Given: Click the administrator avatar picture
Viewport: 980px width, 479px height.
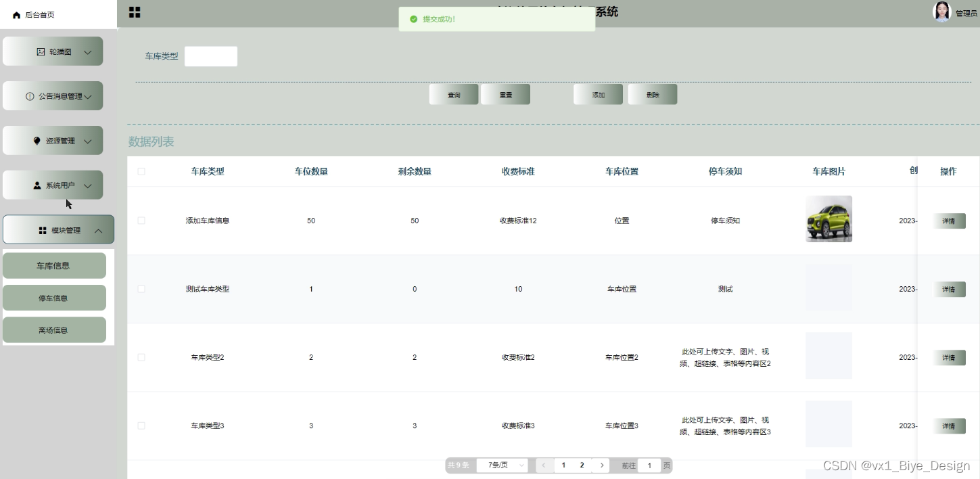Looking at the screenshot, I should tap(942, 12).
